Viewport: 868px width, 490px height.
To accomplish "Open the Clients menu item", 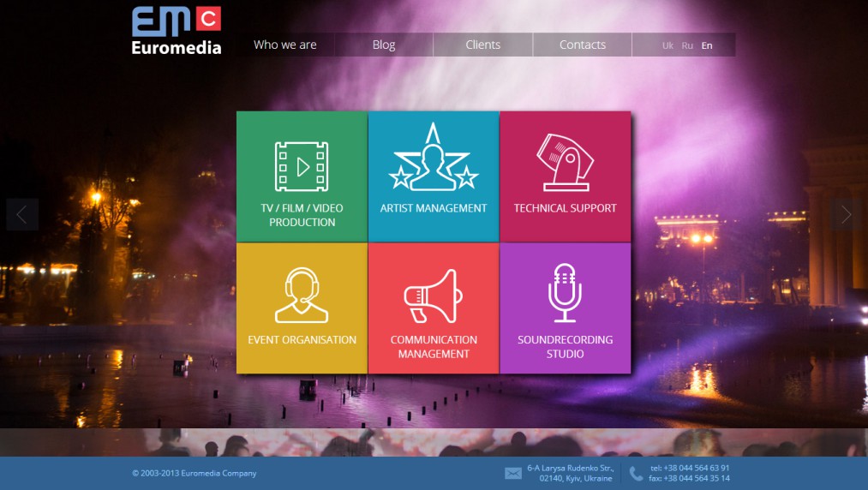I will pyautogui.click(x=482, y=45).
